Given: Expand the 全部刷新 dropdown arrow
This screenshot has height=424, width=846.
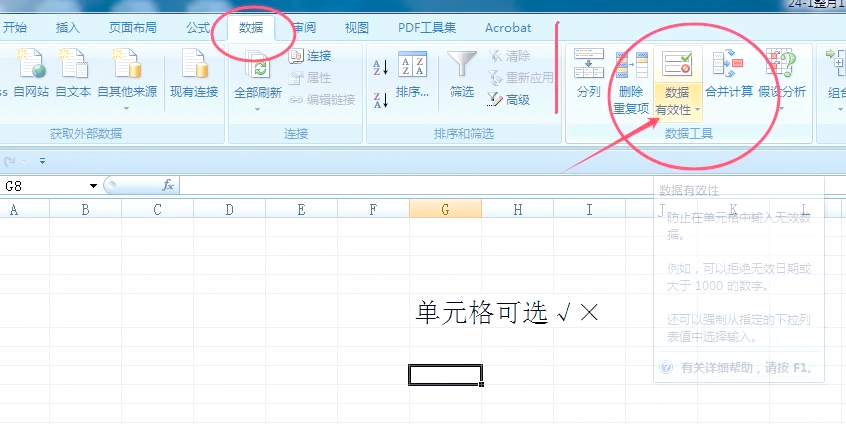Looking at the screenshot, I should coord(257,110).
